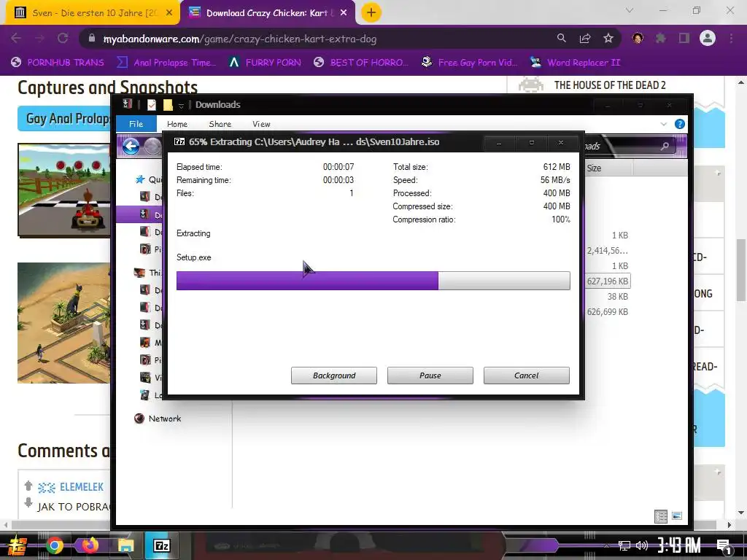747x560 pixels.
Task: Click the page vertical scrollbar thumb
Action: (741, 270)
